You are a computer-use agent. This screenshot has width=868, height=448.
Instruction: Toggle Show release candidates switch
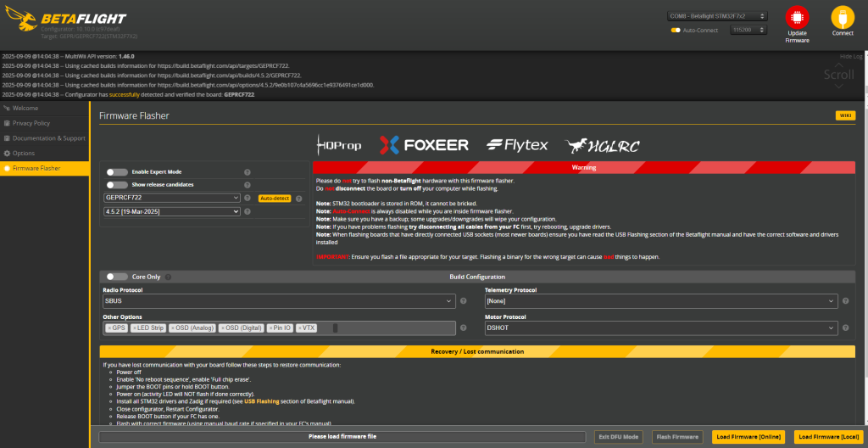coord(117,185)
